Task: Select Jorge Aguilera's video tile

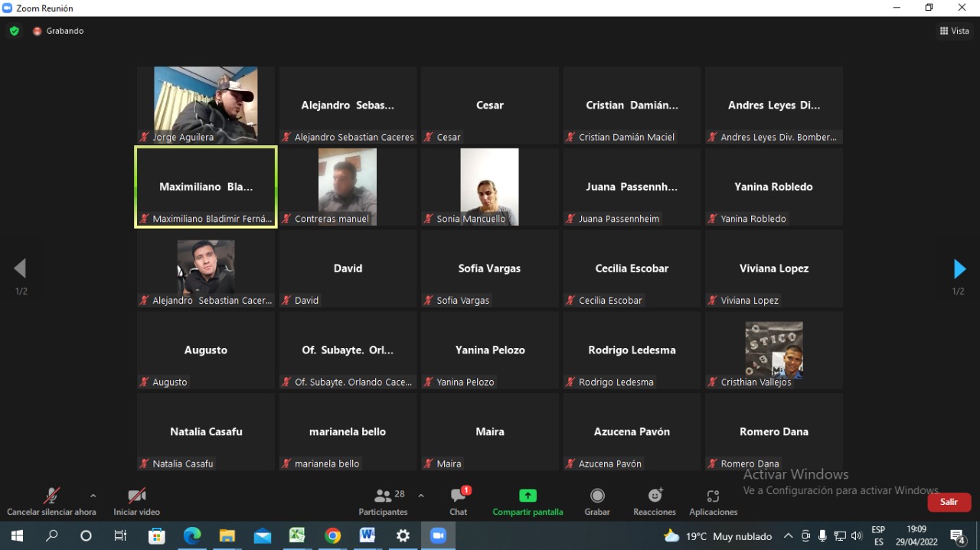Action: coord(206,105)
